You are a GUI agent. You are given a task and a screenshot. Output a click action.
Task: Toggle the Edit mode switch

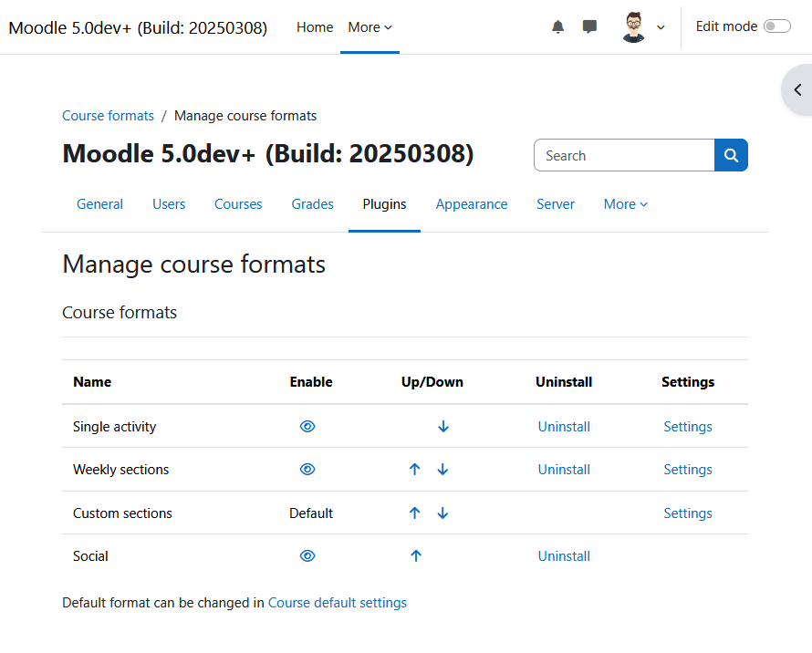777,26
